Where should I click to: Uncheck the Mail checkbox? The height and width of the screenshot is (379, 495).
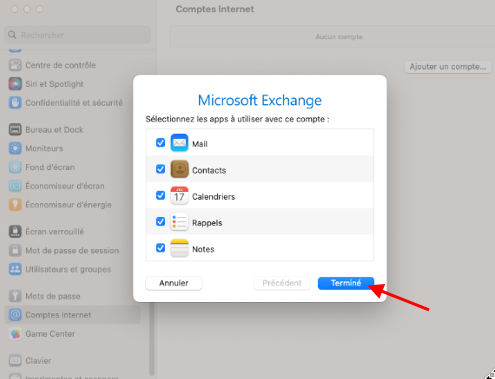click(160, 143)
